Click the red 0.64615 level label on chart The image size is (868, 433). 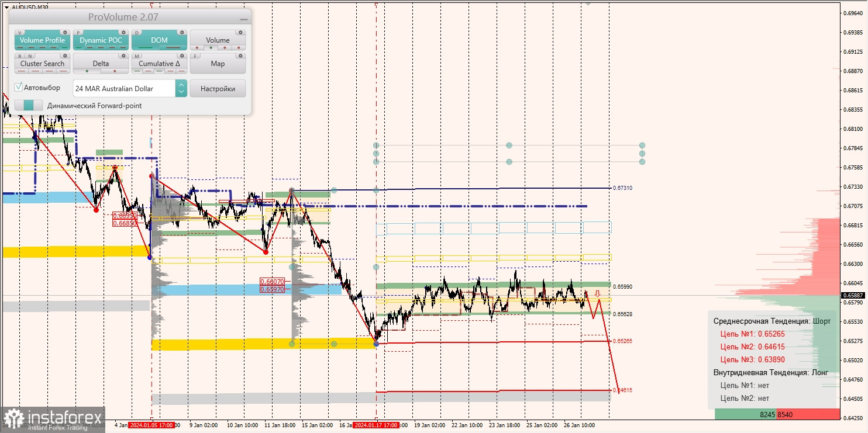point(622,390)
